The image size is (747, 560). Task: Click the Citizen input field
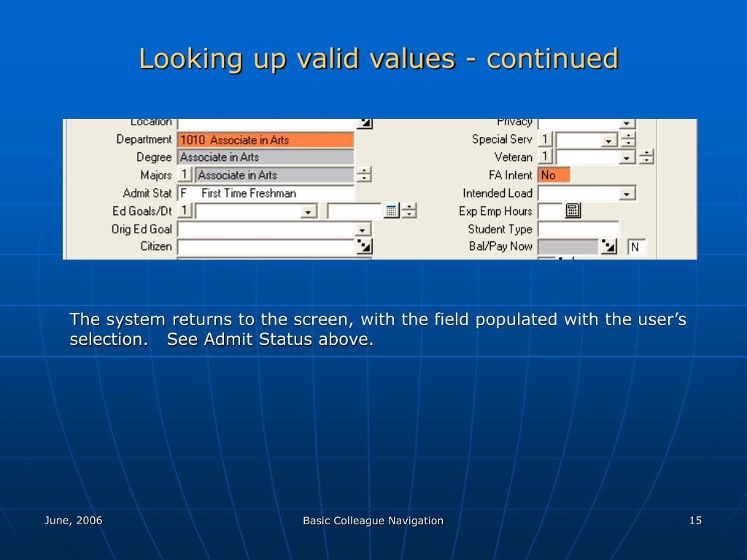(x=267, y=246)
